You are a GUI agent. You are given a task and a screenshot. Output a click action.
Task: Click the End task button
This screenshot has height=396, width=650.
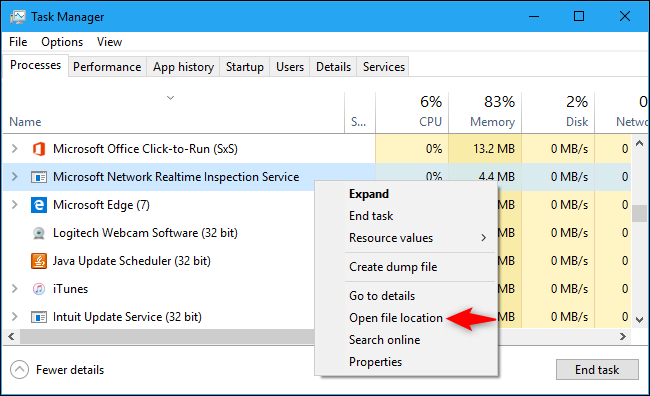coord(597,369)
